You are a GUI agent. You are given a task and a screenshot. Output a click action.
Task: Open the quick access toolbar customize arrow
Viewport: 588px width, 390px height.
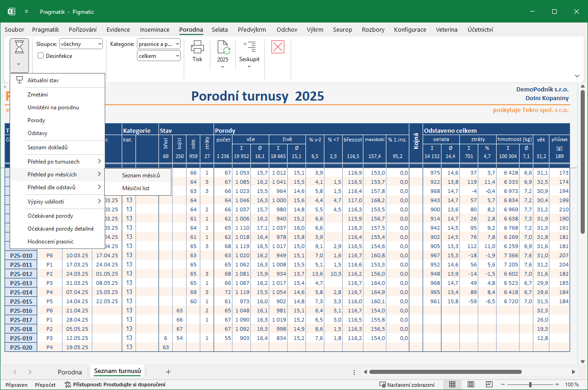(27, 11)
